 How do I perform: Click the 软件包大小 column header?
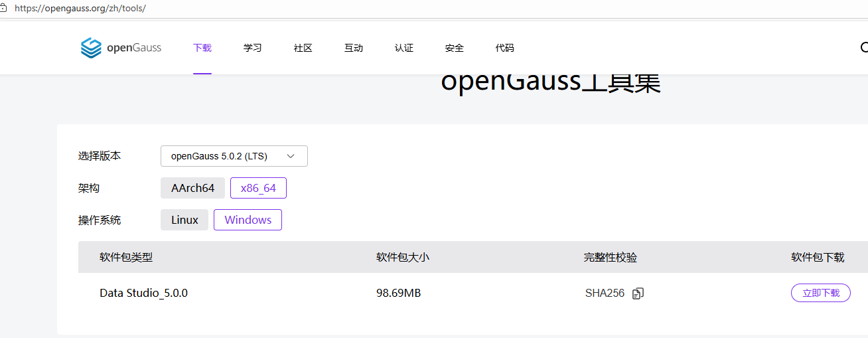pyautogui.click(x=403, y=257)
